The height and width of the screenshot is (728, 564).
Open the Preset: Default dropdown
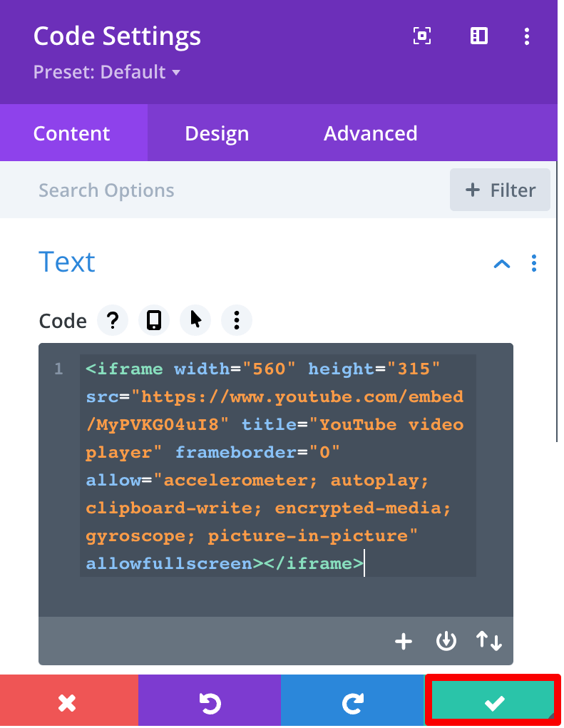[x=106, y=72]
